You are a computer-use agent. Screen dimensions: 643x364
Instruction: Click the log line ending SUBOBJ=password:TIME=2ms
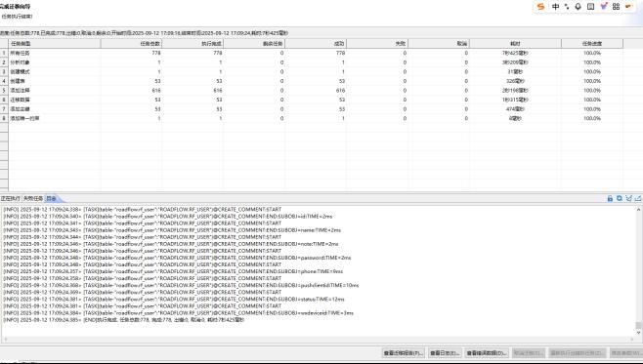[177, 258]
